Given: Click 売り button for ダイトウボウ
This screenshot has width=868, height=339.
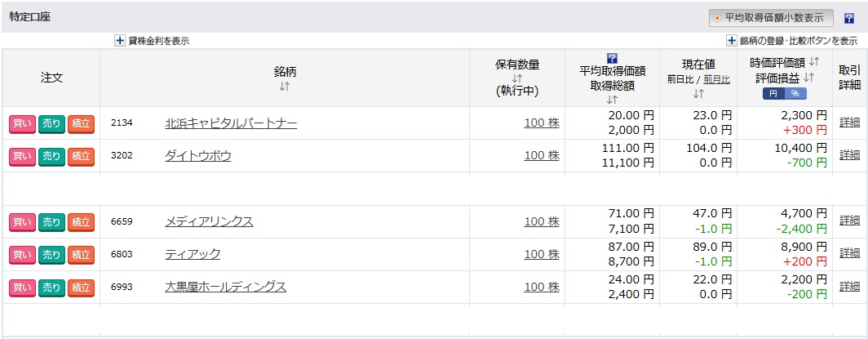Looking at the screenshot, I should [x=51, y=156].
